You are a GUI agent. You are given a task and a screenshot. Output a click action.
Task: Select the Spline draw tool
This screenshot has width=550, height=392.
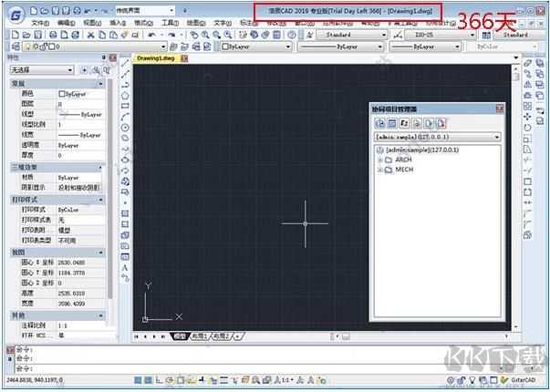point(125,149)
